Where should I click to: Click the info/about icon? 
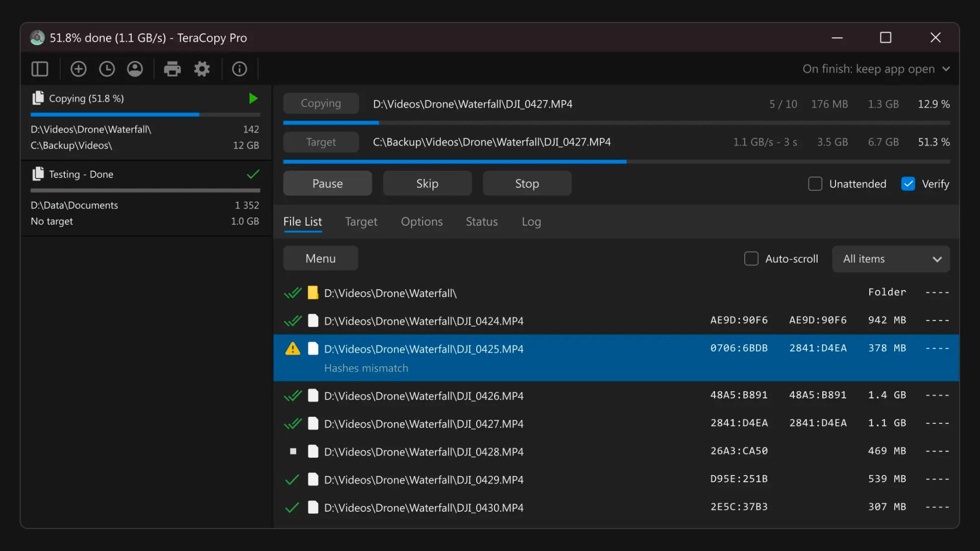click(239, 68)
